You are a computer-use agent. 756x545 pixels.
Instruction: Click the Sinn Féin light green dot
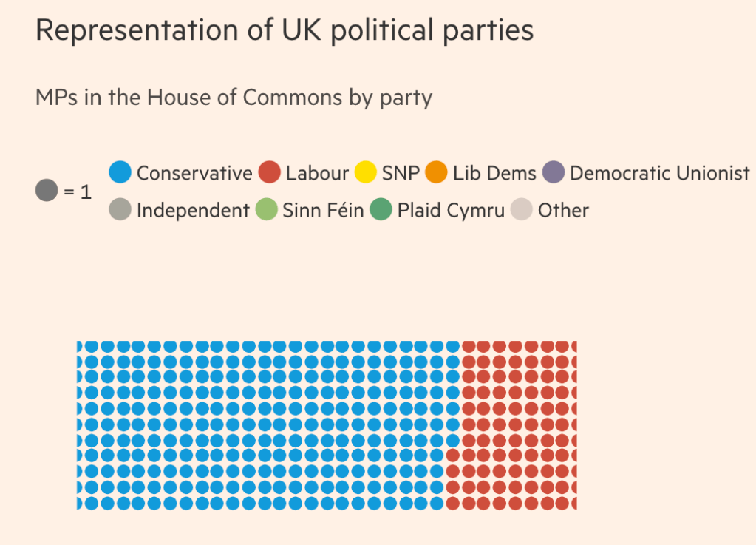(x=266, y=210)
